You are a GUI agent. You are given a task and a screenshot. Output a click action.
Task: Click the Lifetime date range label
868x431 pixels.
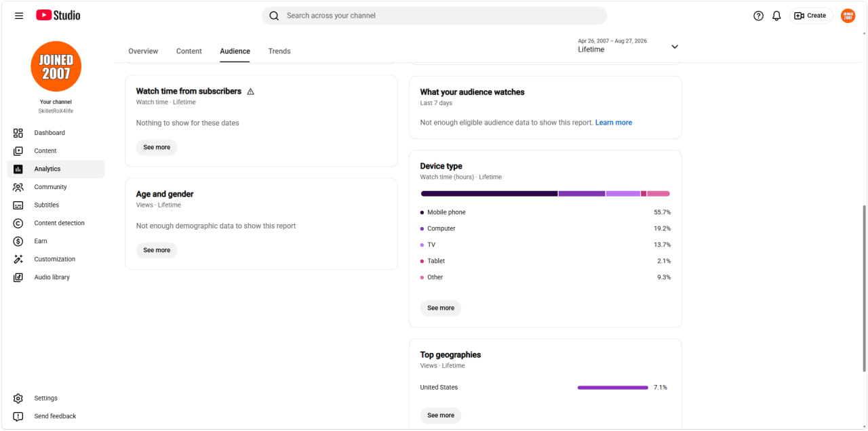pos(591,49)
